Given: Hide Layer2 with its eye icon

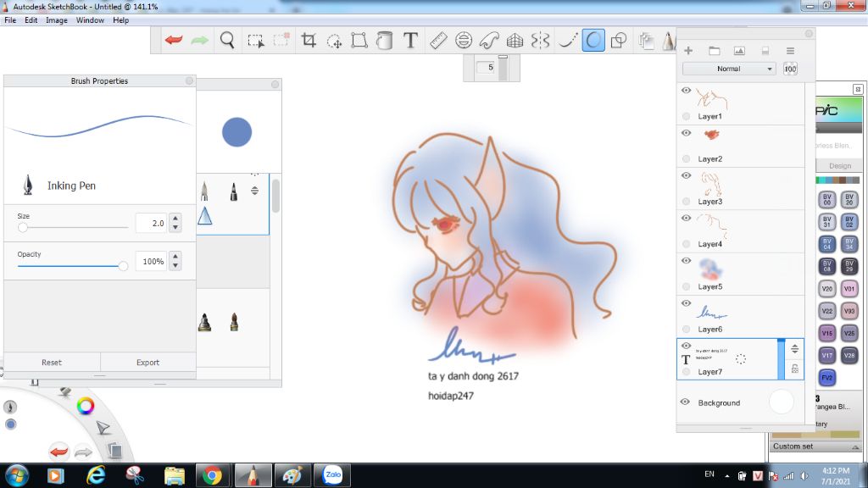Looking at the screenshot, I should pyautogui.click(x=686, y=133).
